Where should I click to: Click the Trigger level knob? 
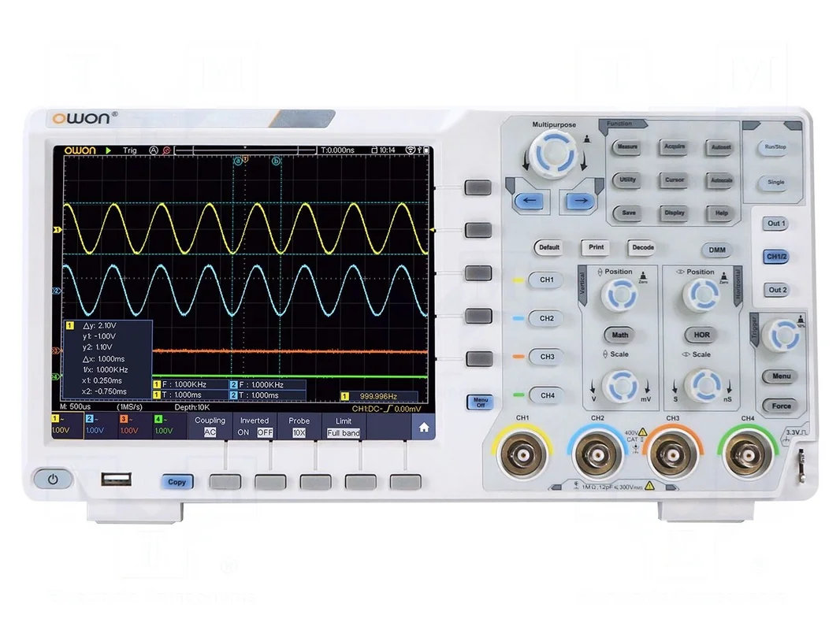(783, 336)
